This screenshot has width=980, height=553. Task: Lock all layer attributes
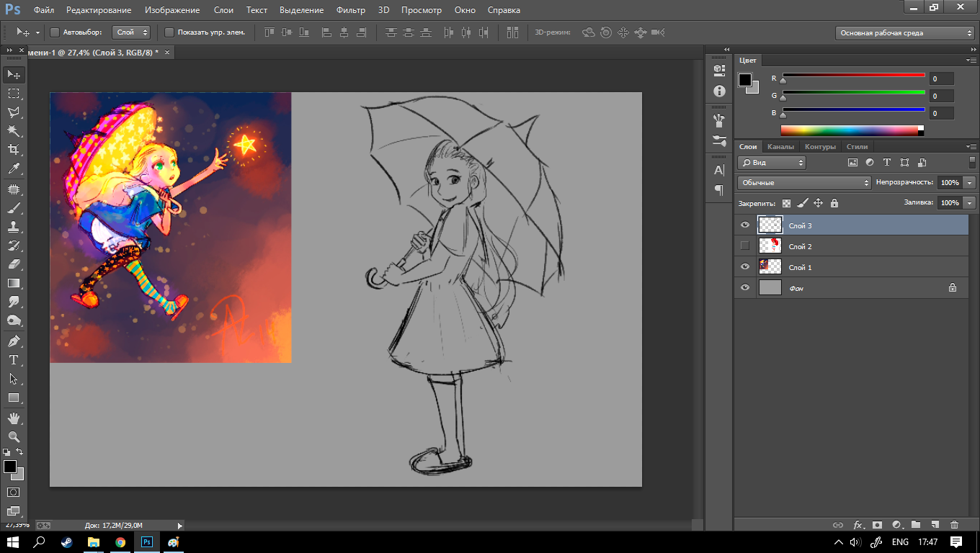834,203
